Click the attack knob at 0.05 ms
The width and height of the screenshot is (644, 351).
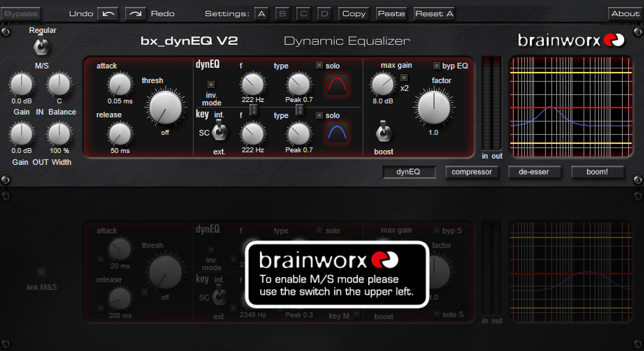120,85
